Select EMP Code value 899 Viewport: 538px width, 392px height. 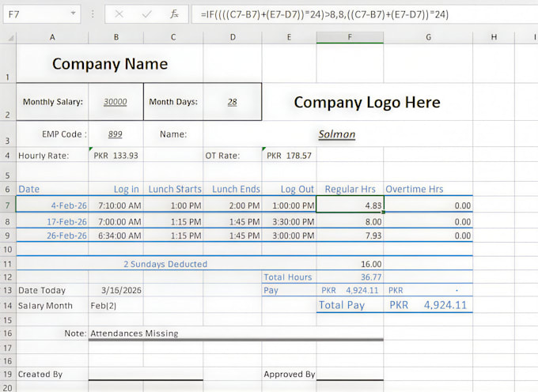click(116, 134)
